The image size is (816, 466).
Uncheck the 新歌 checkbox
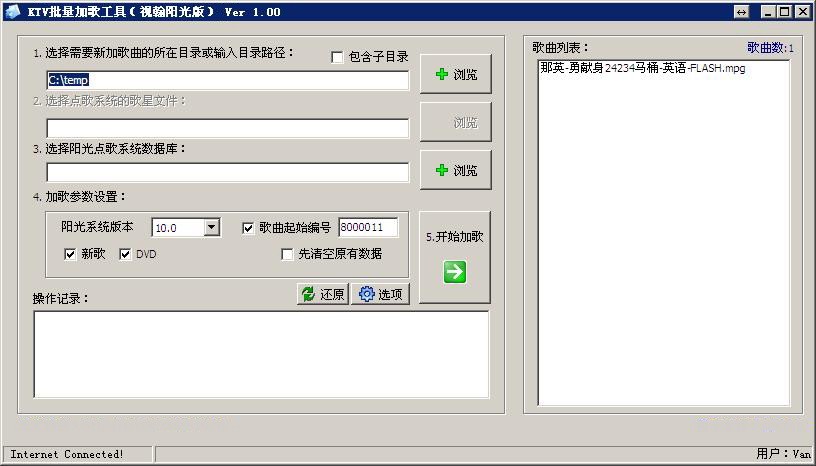[70, 254]
